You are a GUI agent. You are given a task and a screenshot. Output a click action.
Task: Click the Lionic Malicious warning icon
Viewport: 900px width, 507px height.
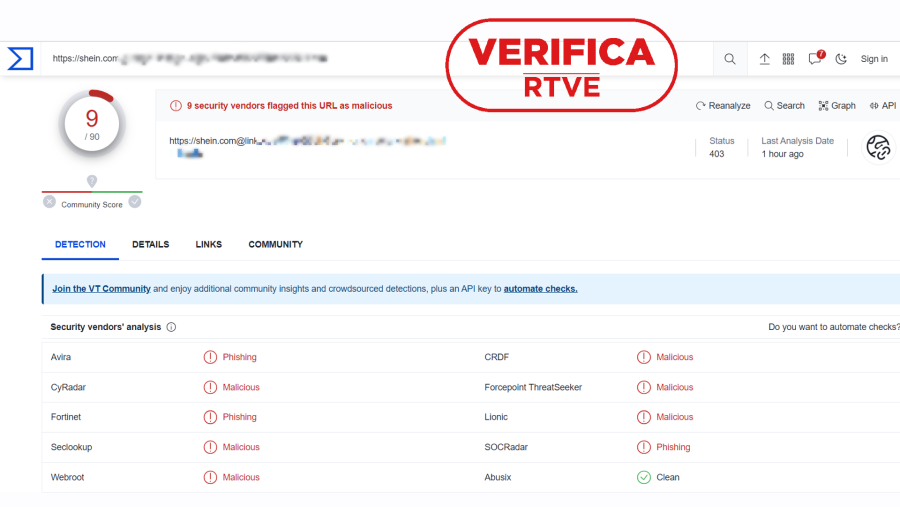pyautogui.click(x=644, y=417)
